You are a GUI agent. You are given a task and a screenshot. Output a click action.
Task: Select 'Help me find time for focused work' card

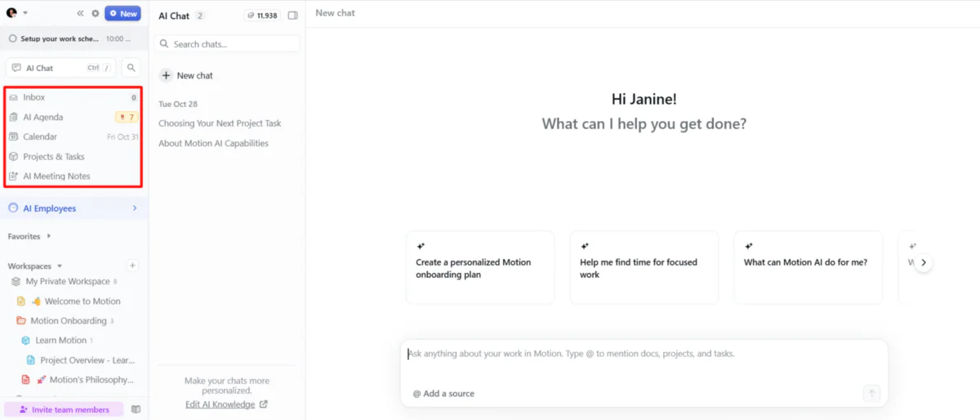click(x=644, y=267)
